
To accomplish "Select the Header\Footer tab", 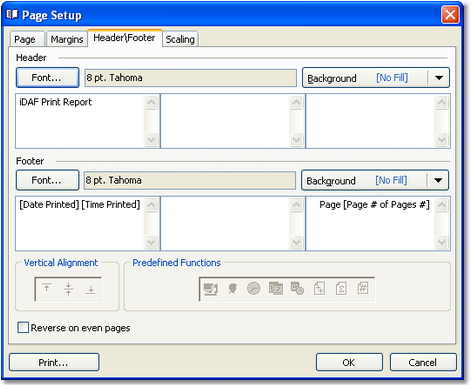I will click(125, 38).
